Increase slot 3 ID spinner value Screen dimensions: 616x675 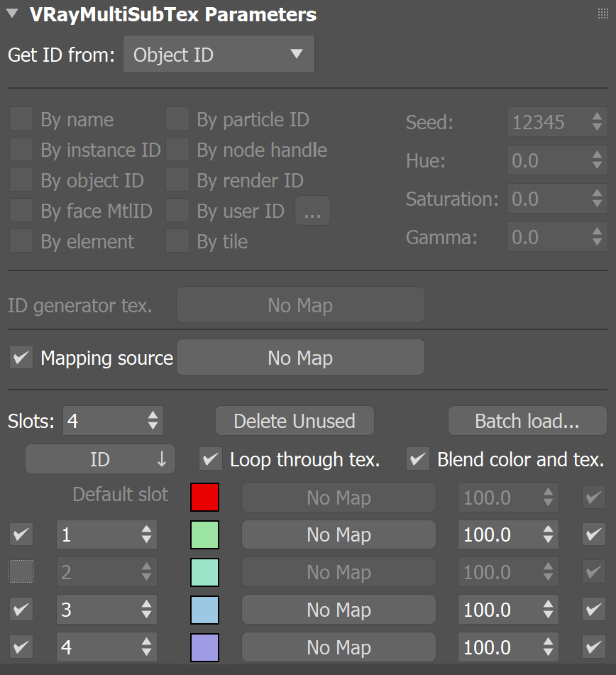click(x=146, y=604)
